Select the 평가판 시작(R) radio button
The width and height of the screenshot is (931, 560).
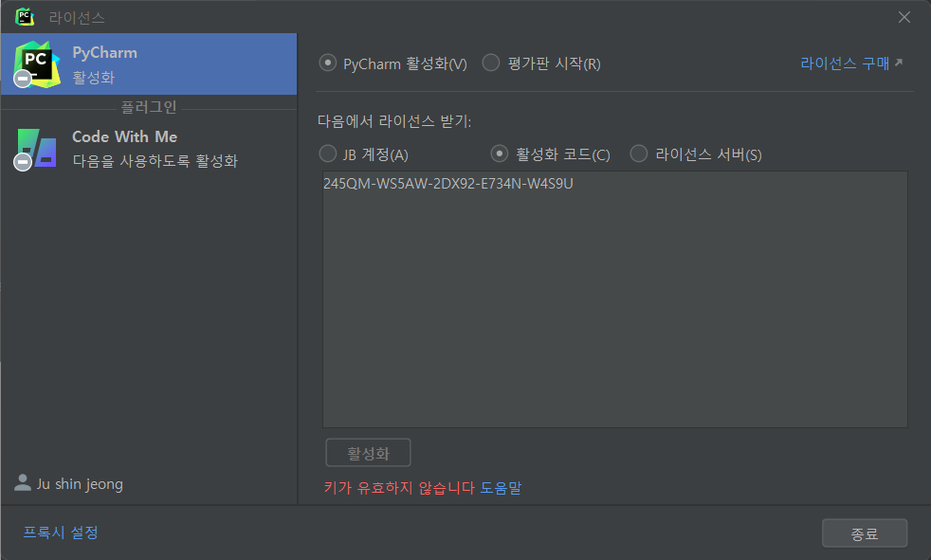click(x=491, y=63)
